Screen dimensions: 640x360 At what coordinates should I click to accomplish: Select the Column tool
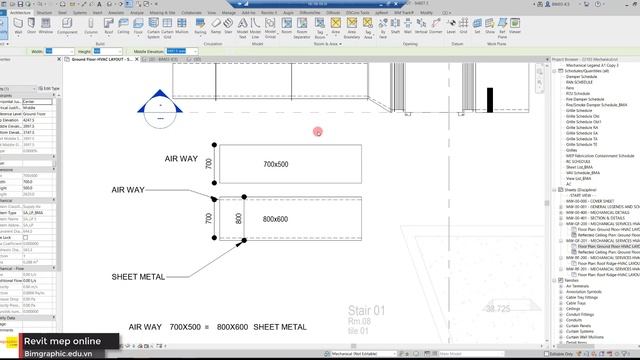pos(91,27)
